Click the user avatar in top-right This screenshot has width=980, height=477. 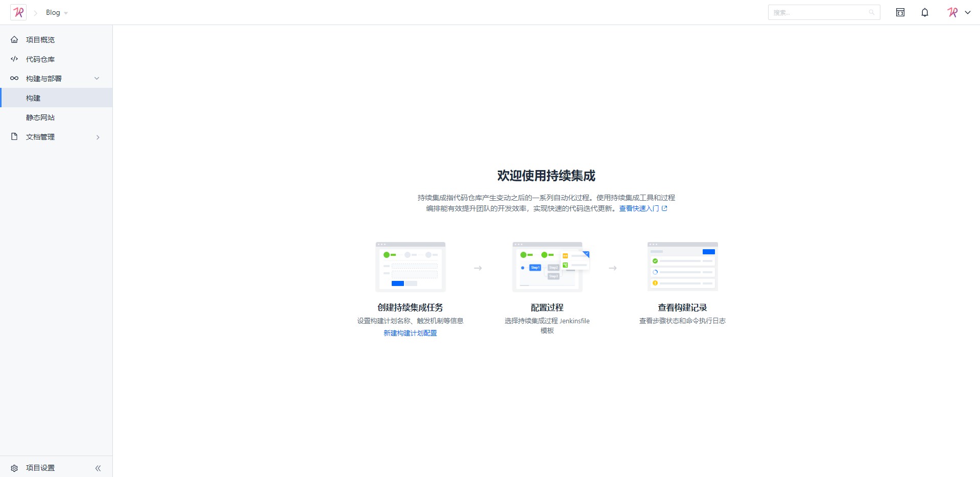click(x=952, y=12)
